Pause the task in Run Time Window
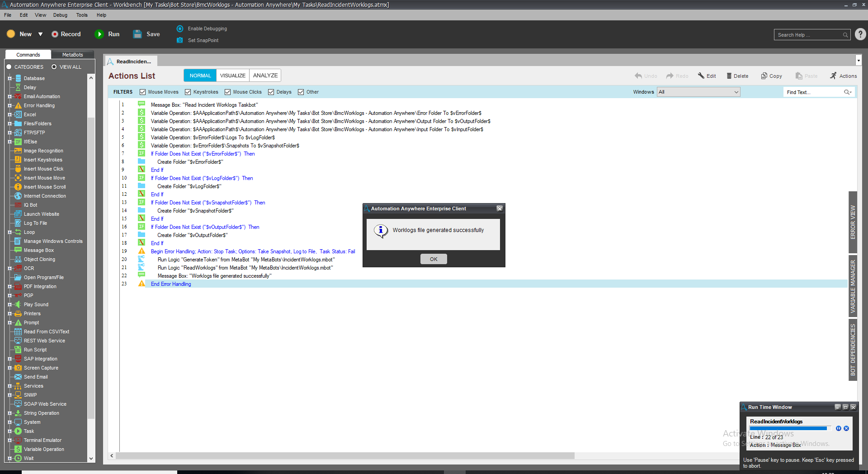 point(839,428)
